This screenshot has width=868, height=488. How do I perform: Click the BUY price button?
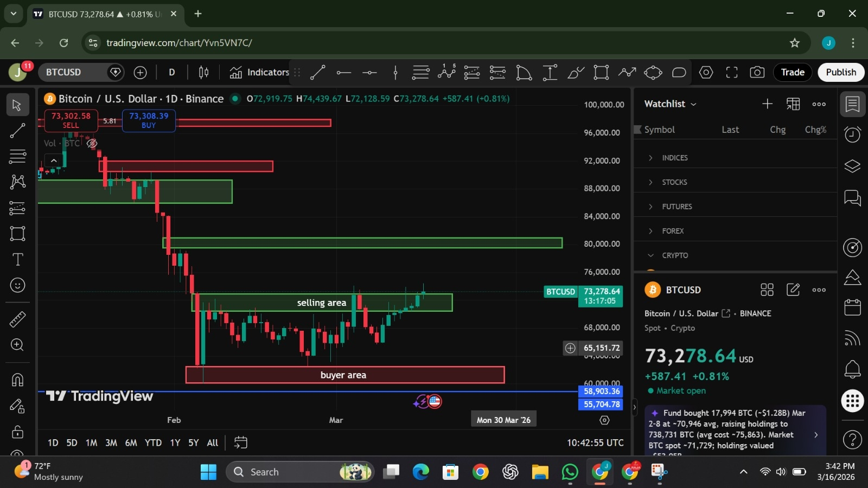[x=149, y=120]
